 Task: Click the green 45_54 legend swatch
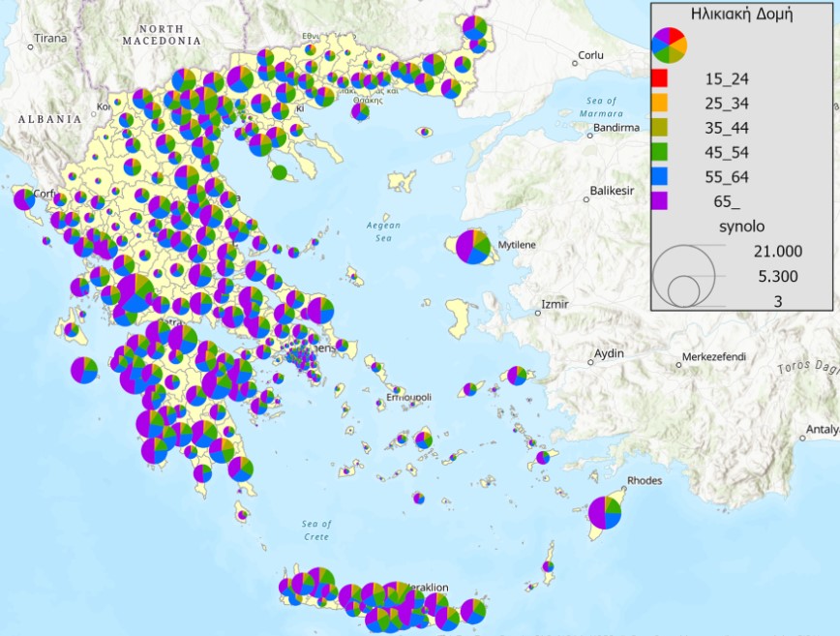tap(660, 152)
